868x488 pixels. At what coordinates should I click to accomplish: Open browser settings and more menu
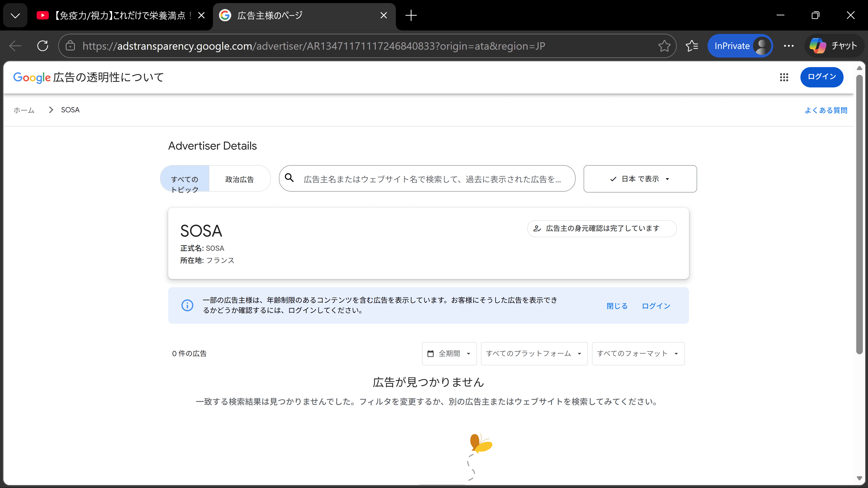coord(788,46)
